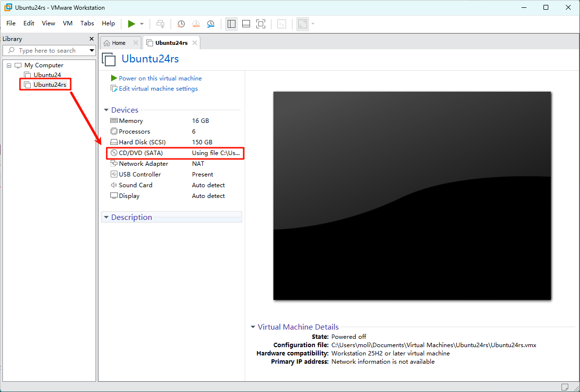Screen dimensions: 580x392
Task: Collapse the Devices section
Action: pos(106,110)
